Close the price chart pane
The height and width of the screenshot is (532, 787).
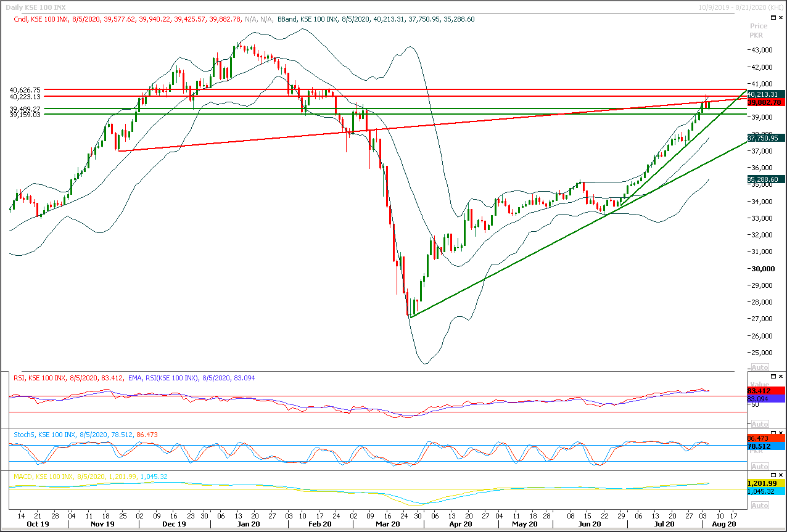tap(781, 19)
